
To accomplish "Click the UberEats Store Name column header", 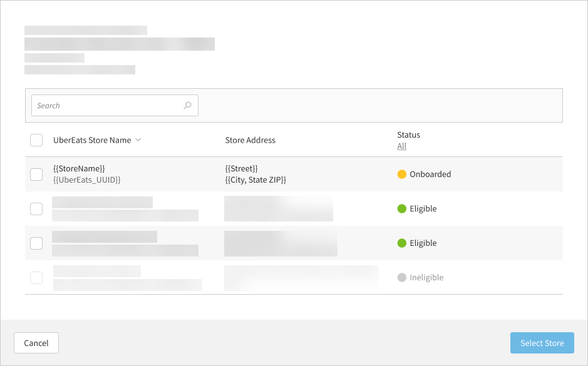I will click(x=92, y=140).
